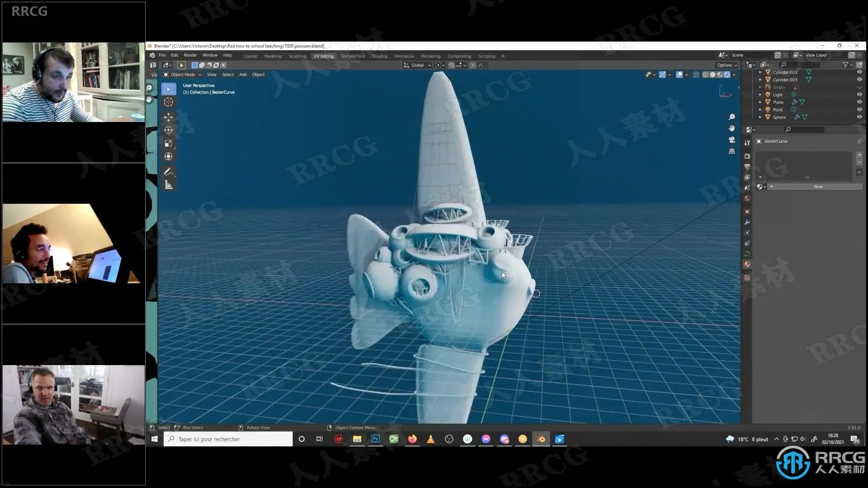Activate the Rotate tool
The image size is (868, 488).
(168, 130)
